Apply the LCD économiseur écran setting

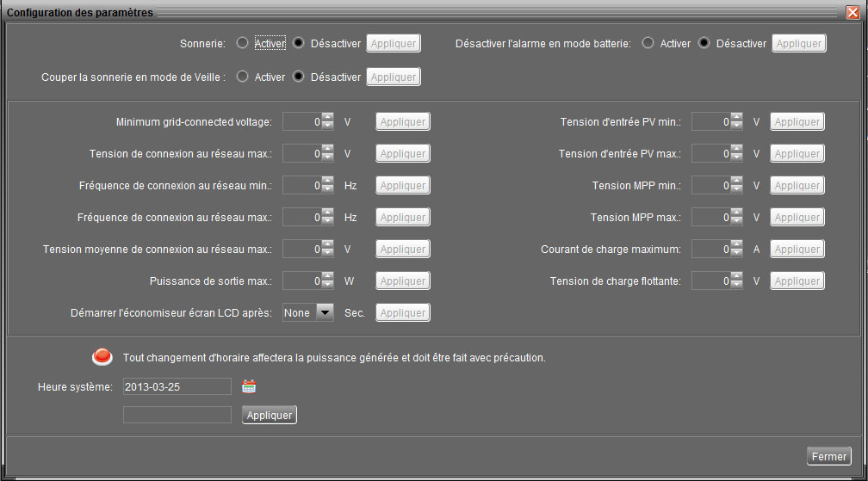403,313
